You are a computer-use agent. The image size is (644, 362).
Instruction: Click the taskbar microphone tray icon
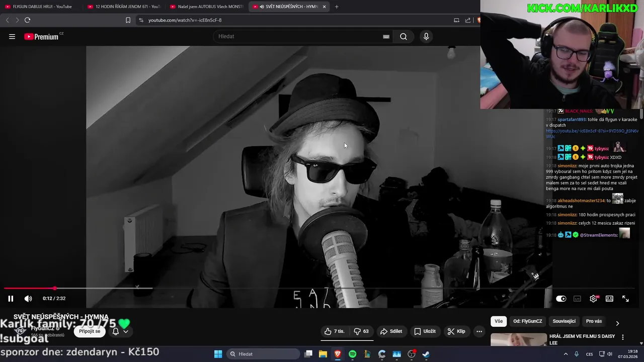577,354
